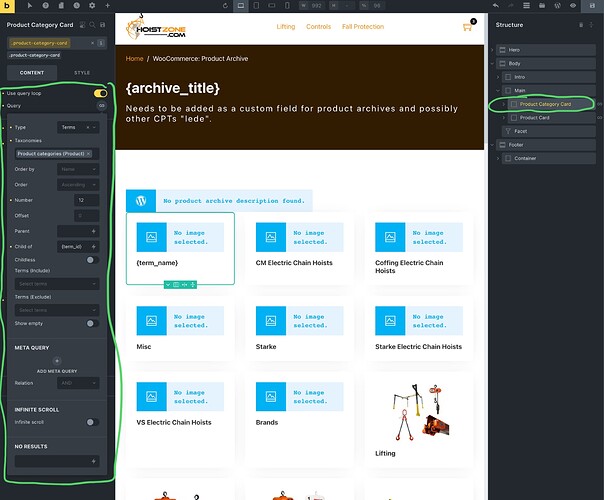
Task: Remove Product categories taxonomy tag
Action: pyautogui.click(x=88, y=154)
